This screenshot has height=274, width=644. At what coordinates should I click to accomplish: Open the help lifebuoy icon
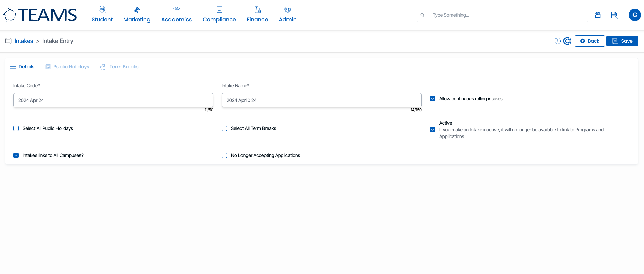[567, 41]
